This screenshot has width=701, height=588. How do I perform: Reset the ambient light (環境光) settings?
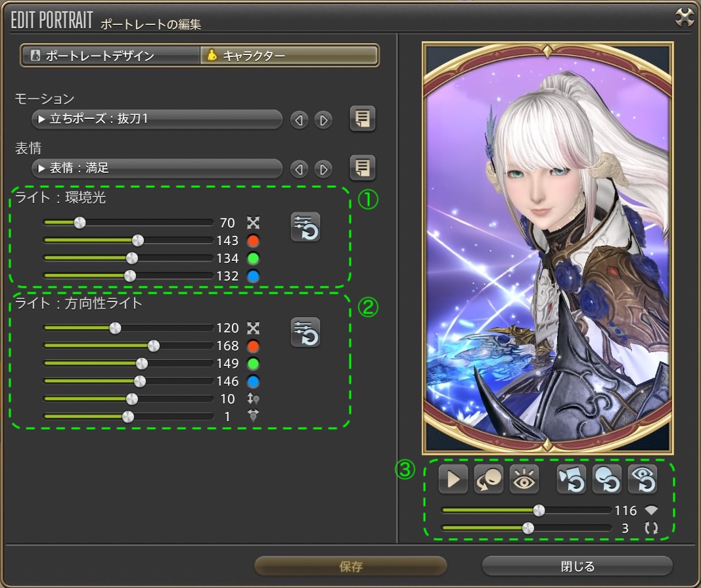click(305, 227)
